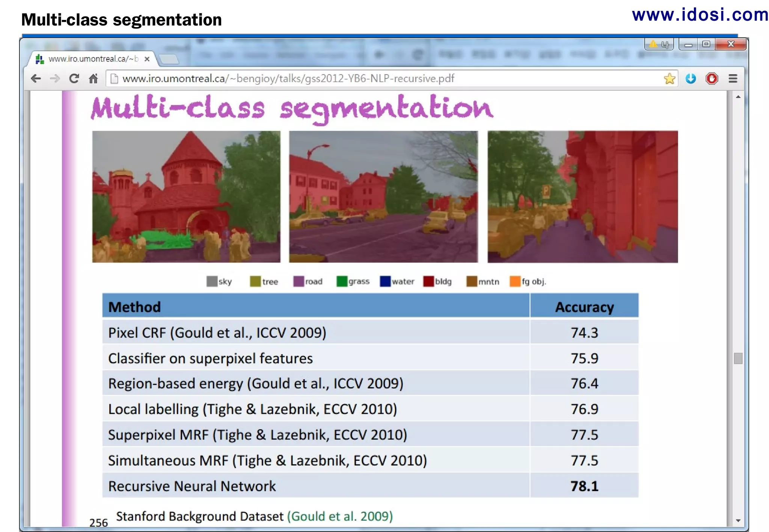Open the Chrome hamburger menu
Screen dimensions: 769x532
pyautogui.click(x=733, y=78)
